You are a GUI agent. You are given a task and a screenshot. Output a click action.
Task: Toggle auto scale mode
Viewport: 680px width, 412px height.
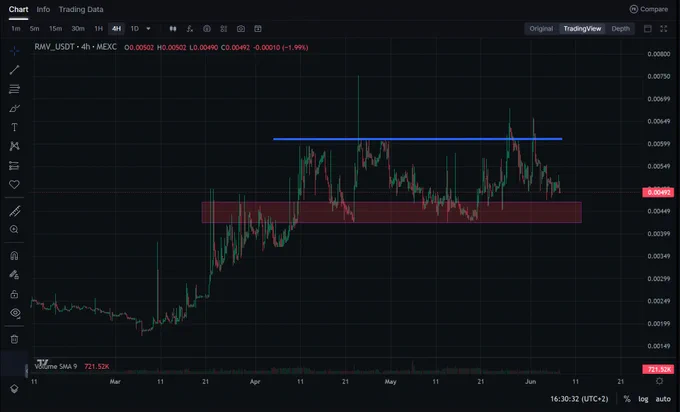[x=663, y=399]
